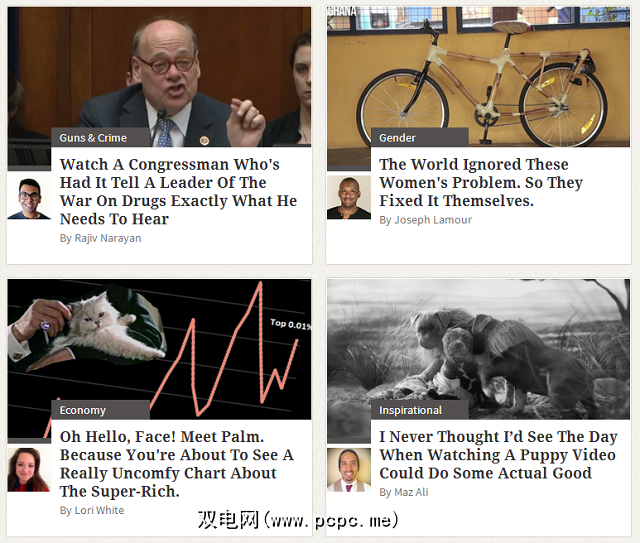Open the cat and chart article image
Screen dimensions: 640x543
159,349
